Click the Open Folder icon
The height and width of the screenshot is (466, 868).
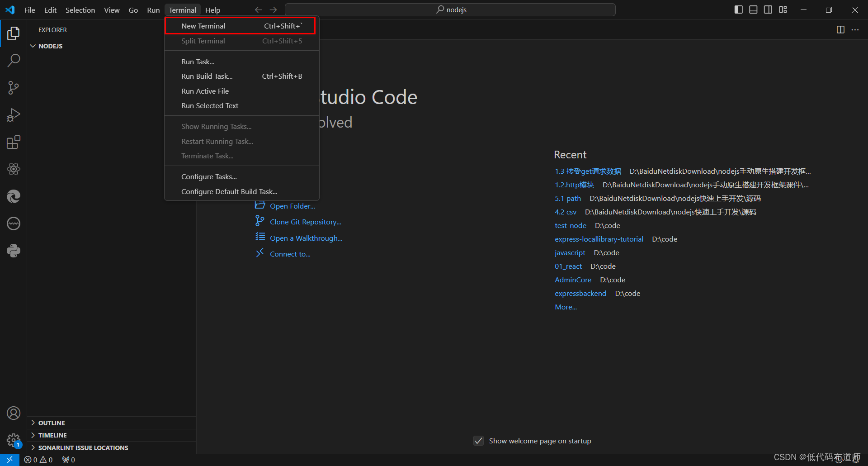(x=260, y=205)
